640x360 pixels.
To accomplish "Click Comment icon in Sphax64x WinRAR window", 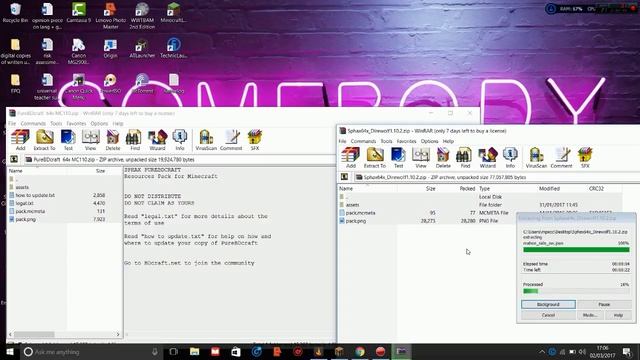I will [x=561, y=158].
